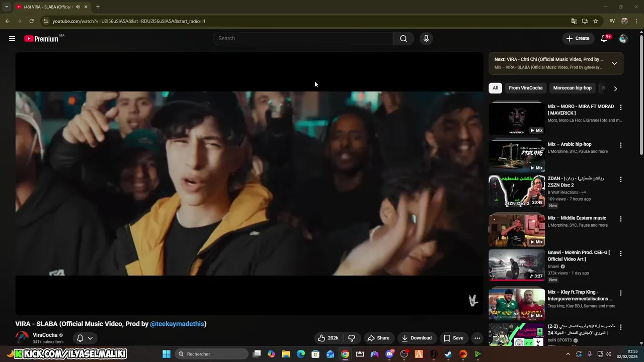Dislike the video with thumbs down
644x362 pixels.
click(352, 338)
